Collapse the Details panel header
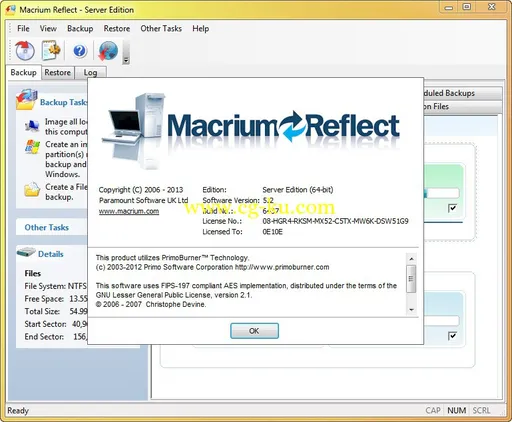 coord(51,254)
